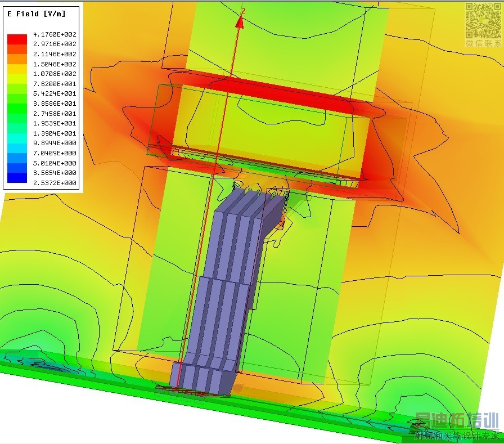Select legend value 1.0708E+002
Screen dimensions: 504x444
point(55,74)
